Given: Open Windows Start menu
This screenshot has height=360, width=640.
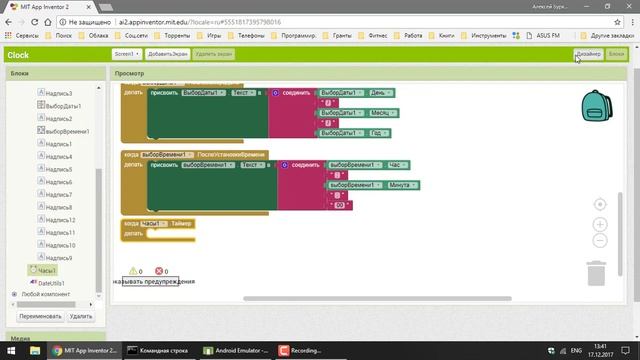Looking at the screenshot, I should (x=11, y=351).
